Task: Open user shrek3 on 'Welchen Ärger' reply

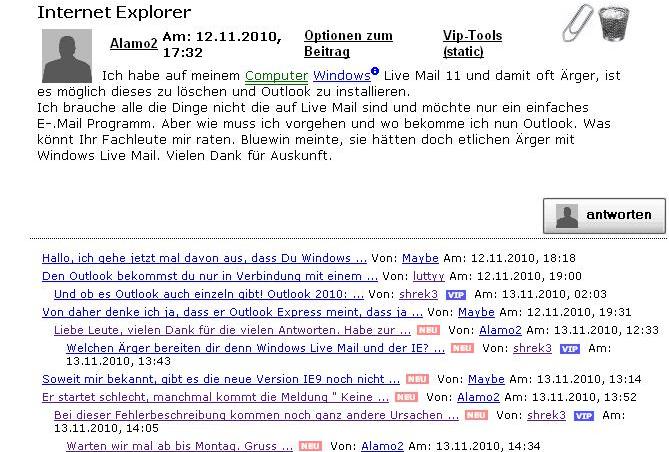Action: 532,348
